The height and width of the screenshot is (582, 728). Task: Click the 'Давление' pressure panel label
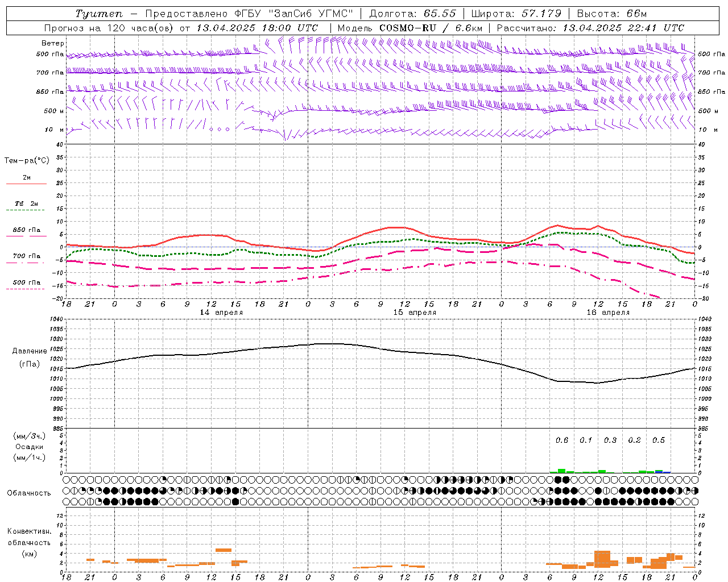click(x=30, y=351)
